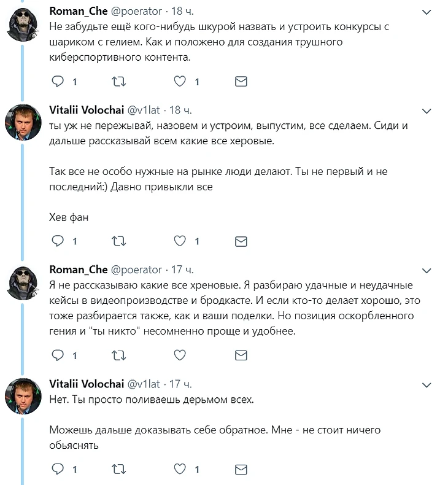Like Roman_Che's tweet about удачные и неудачные кейсы
Screen dimensions: 448x485
click(x=180, y=355)
